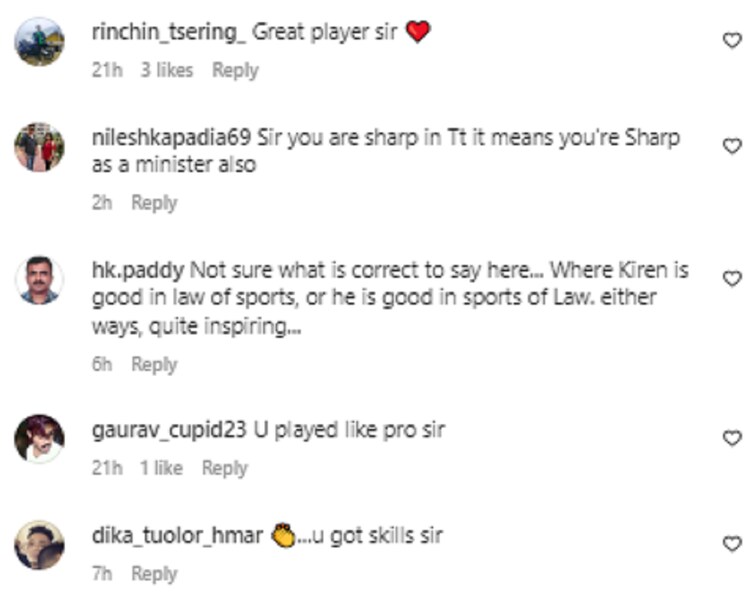View hk.paddy's profile photo
The height and width of the screenshot is (601, 750).
pos(40,281)
